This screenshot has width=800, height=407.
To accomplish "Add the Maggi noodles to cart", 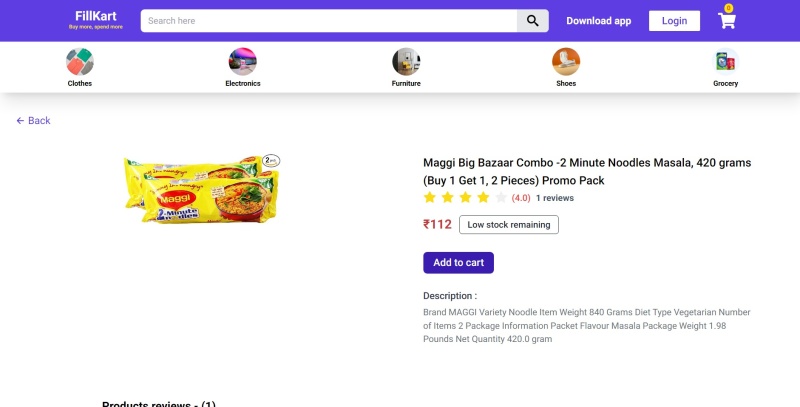I will click(458, 263).
